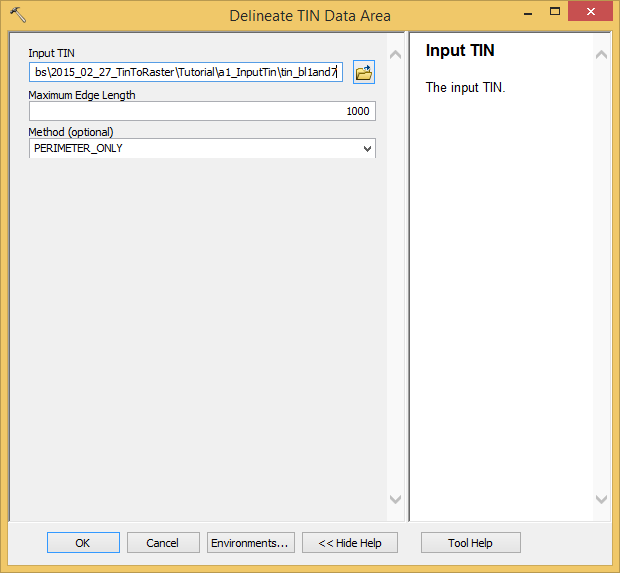Click the Cancel button
This screenshot has width=620, height=573.
coord(163,543)
